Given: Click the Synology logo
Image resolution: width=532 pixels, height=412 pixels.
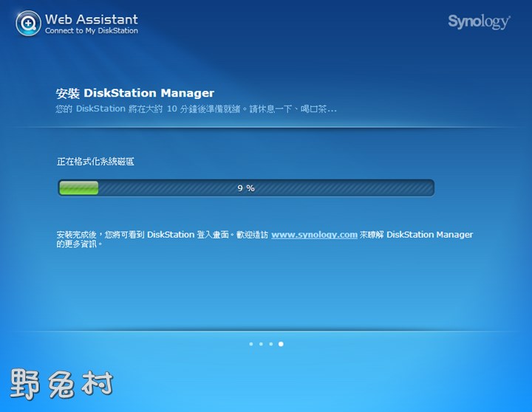Looking at the screenshot, I should (479, 21).
